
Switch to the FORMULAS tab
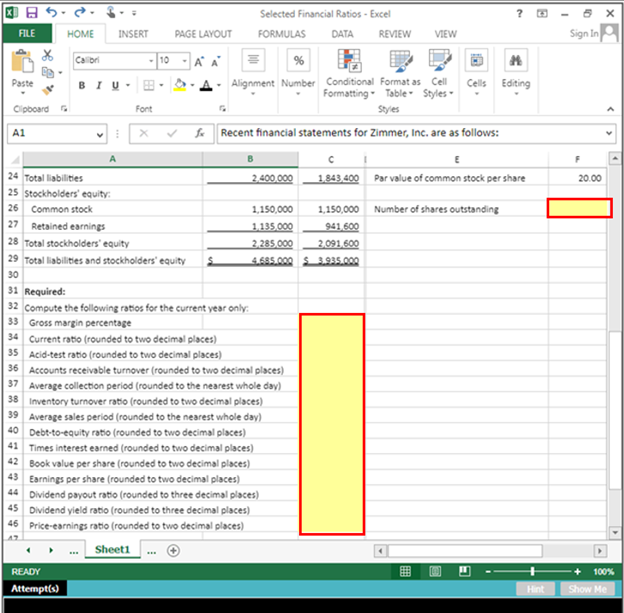pos(282,34)
